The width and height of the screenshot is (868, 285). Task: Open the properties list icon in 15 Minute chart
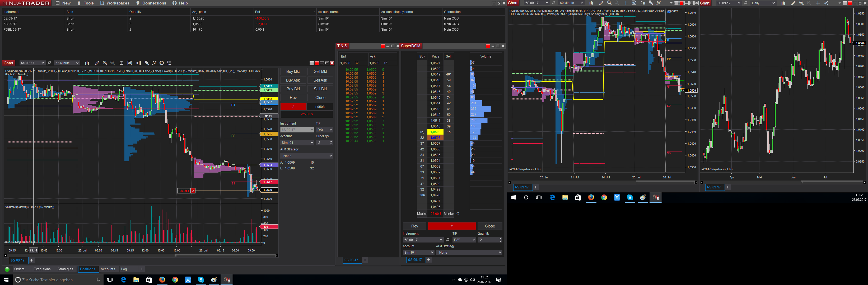pos(169,63)
